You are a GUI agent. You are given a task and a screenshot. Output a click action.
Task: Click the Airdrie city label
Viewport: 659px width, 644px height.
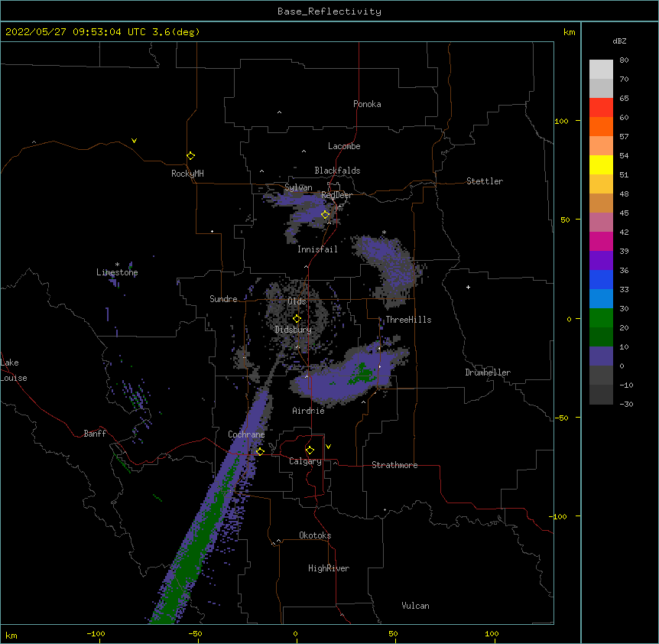point(309,411)
